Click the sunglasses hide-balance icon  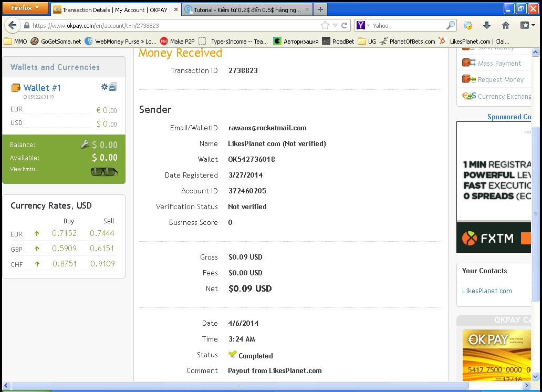pos(104,171)
